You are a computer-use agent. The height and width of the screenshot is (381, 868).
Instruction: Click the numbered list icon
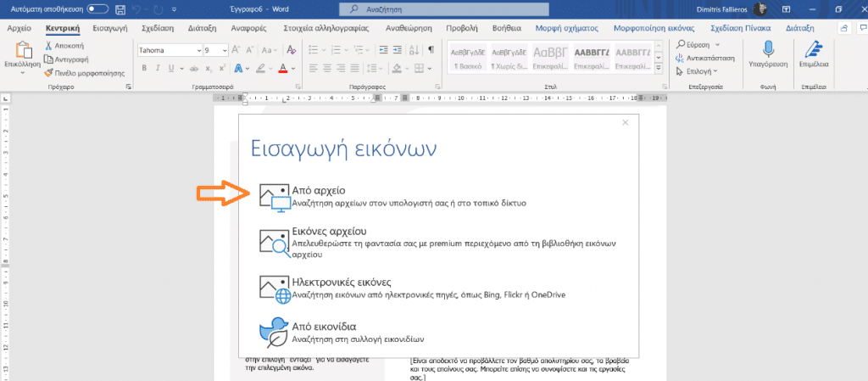tap(334, 50)
